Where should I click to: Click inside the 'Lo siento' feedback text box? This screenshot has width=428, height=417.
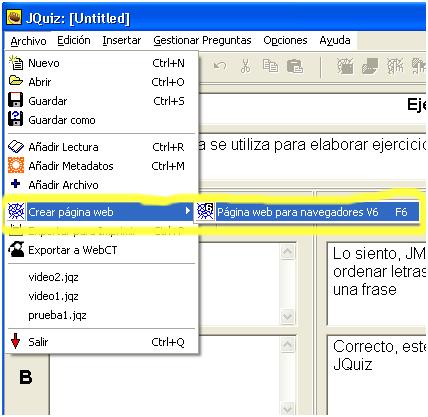pyautogui.click(x=377, y=284)
